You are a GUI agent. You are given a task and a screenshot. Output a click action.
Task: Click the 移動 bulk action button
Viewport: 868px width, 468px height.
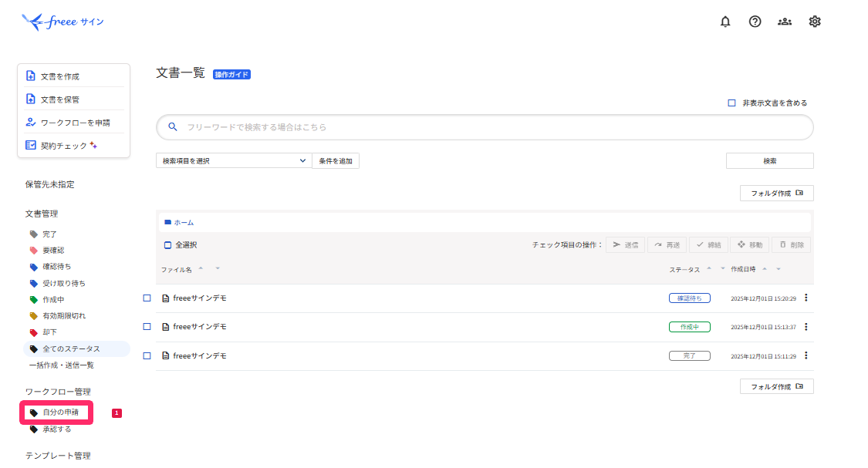coord(750,245)
